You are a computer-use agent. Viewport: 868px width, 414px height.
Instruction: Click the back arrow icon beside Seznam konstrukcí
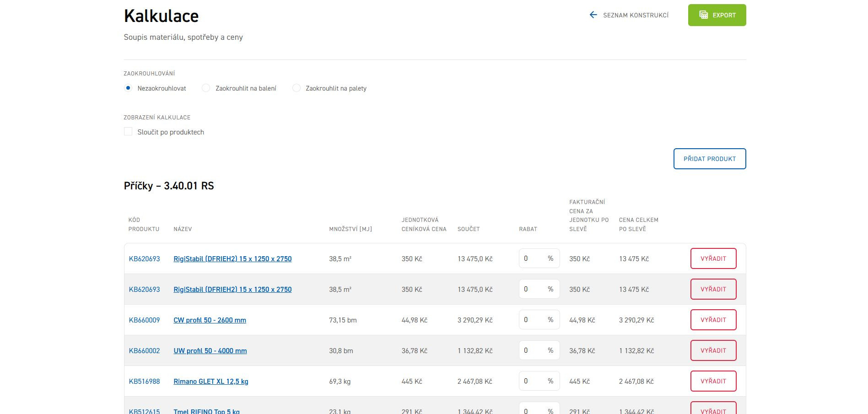pyautogui.click(x=593, y=15)
